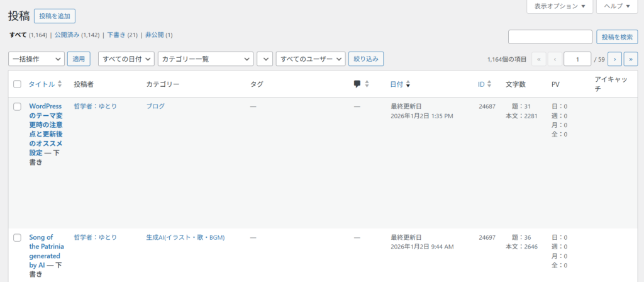Expand the 表示オプション screen options tab
The height and width of the screenshot is (282, 644).
(x=559, y=6)
